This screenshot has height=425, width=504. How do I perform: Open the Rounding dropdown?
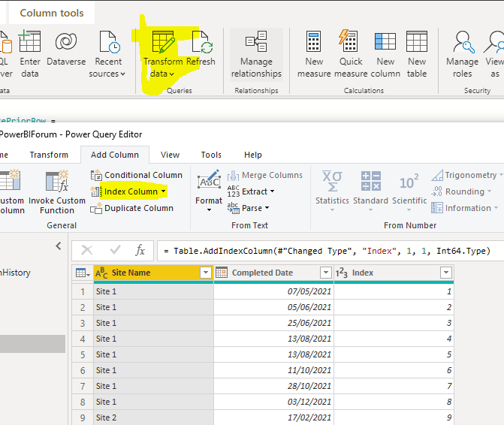[x=461, y=191]
